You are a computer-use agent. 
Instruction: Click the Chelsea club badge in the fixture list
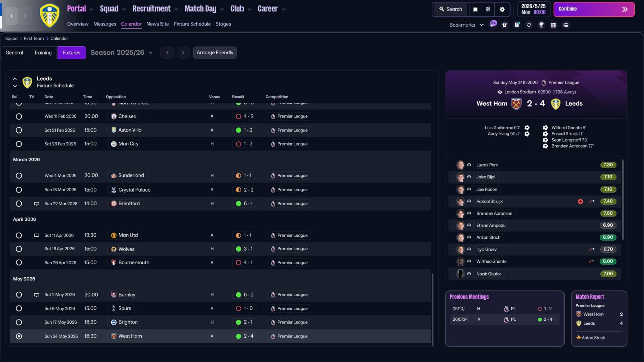(x=114, y=116)
